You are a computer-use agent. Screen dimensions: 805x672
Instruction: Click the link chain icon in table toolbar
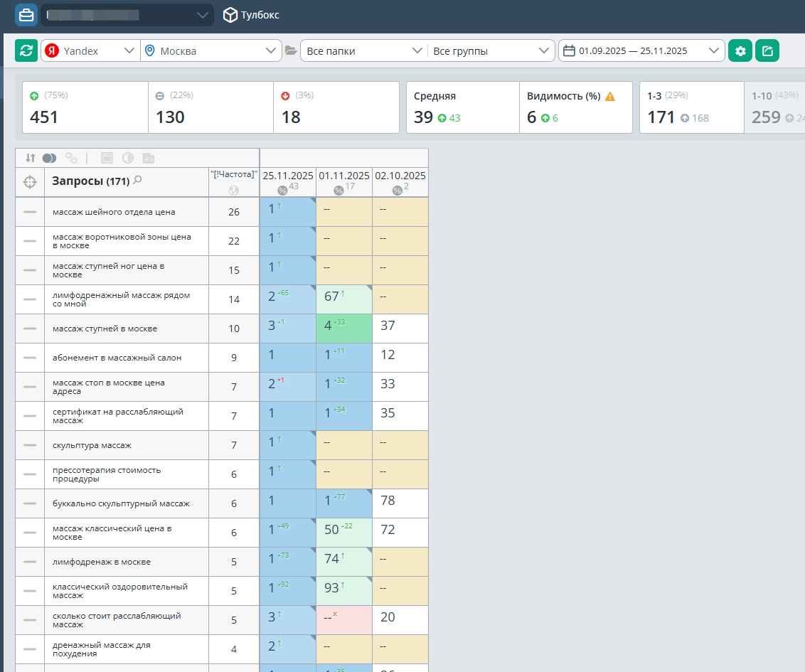coord(71,158)
